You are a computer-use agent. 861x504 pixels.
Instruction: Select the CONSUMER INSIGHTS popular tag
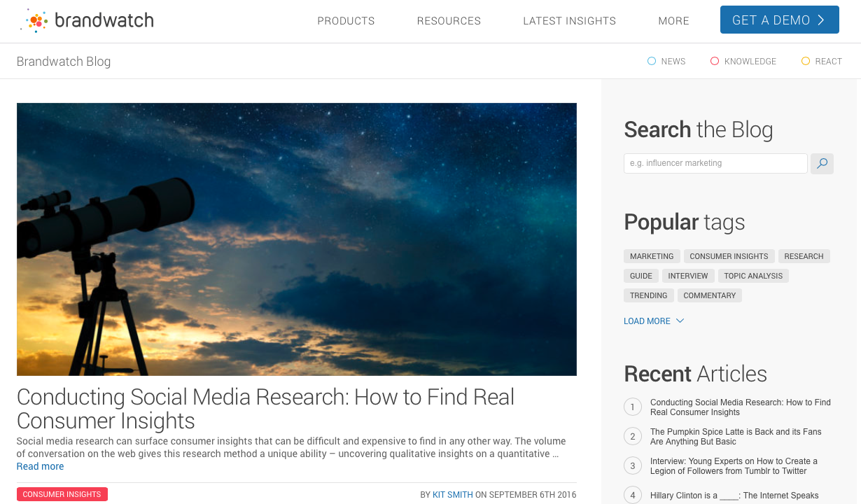click(x=729, y=256)
